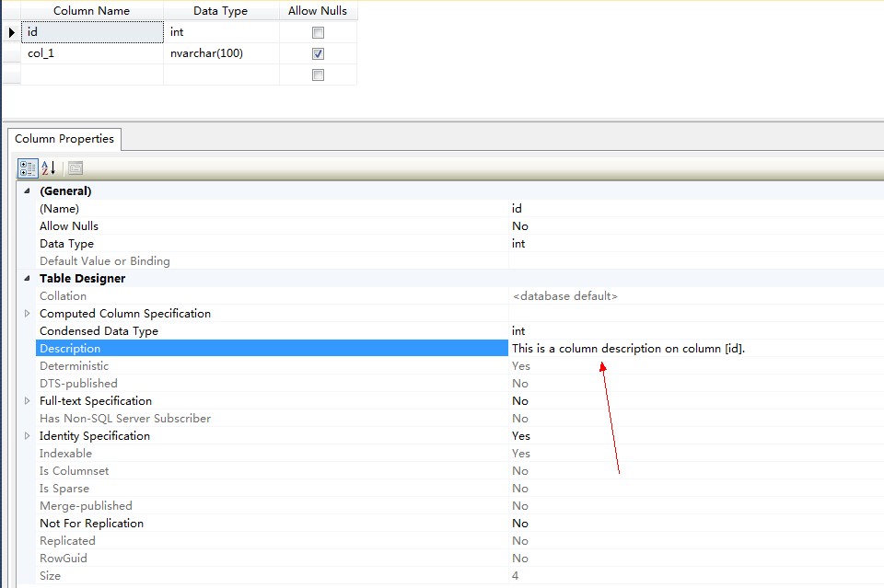This screenshot has width=884, height=588.
Task: Collapse the Table Designer property group
Action: [x=27, y=278]
